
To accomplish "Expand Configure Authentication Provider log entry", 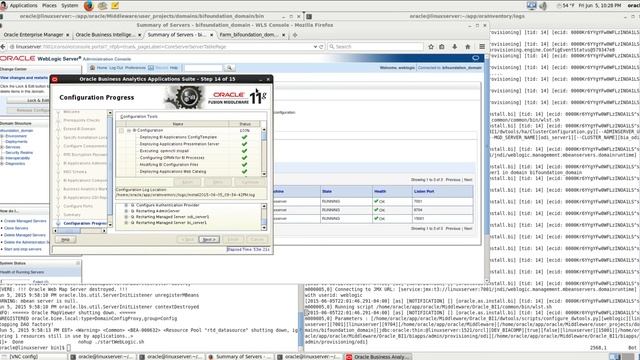I will [x=126, y=205].
